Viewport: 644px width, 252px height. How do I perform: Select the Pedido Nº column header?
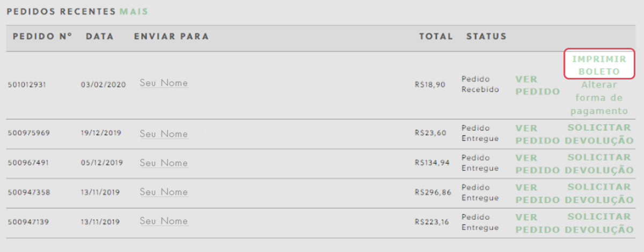[42, 37]
